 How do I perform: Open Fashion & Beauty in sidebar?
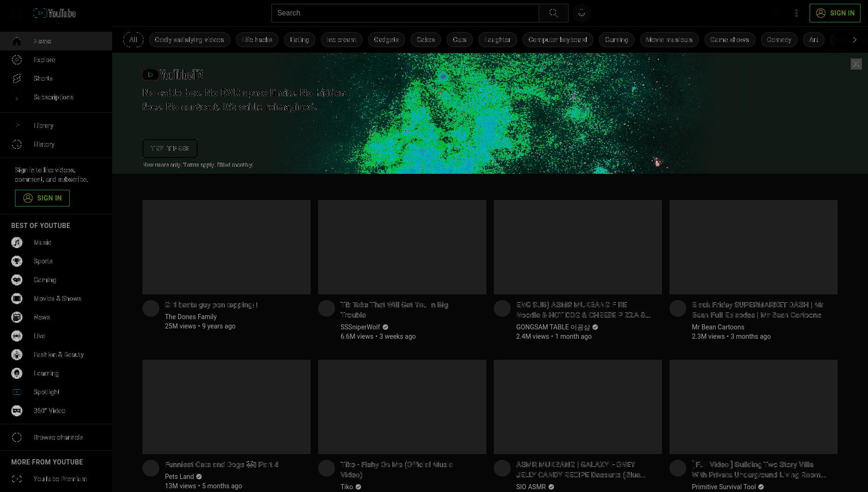pos(56,355)
